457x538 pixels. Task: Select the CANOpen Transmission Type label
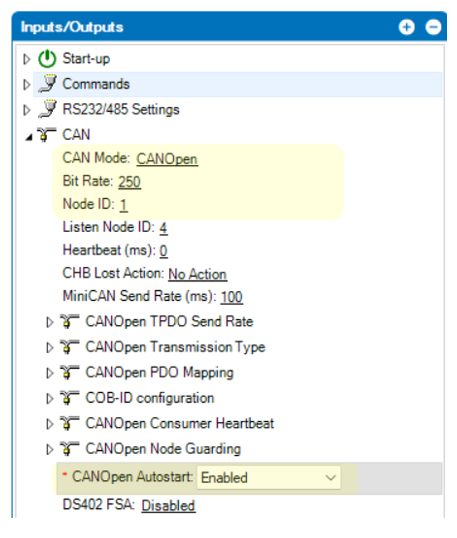(x=176, y=347)
